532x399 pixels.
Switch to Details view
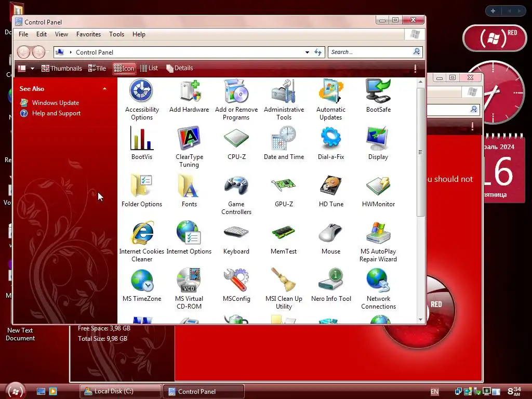coord(179,68)
